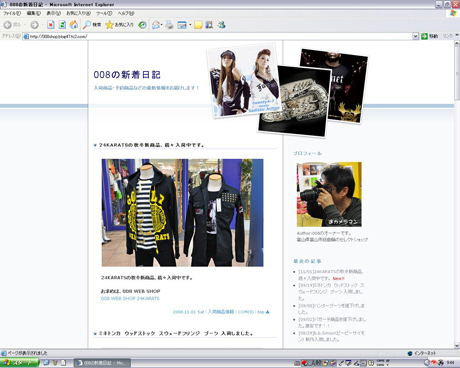Jump to top via the 'top ▲' link
The height and width of the screenshot is (368, 460).
coord(263,312)
